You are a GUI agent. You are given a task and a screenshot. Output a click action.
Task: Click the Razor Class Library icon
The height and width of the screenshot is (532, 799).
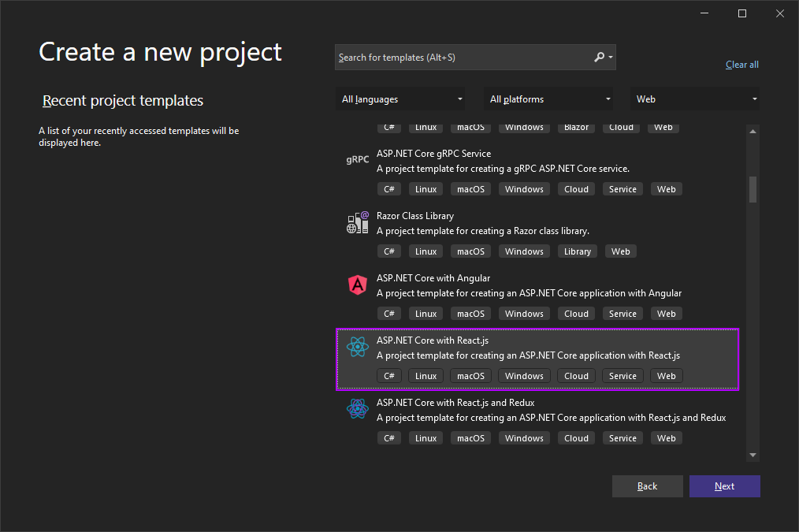click(x=357, y=223)
